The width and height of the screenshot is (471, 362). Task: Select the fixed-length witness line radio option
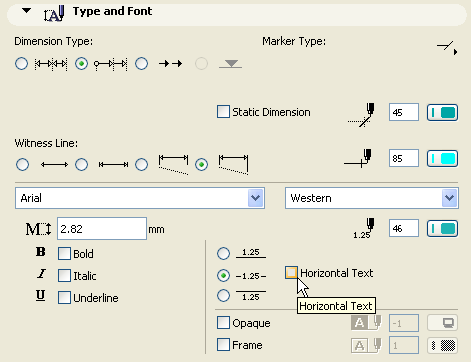pos(142,164)
